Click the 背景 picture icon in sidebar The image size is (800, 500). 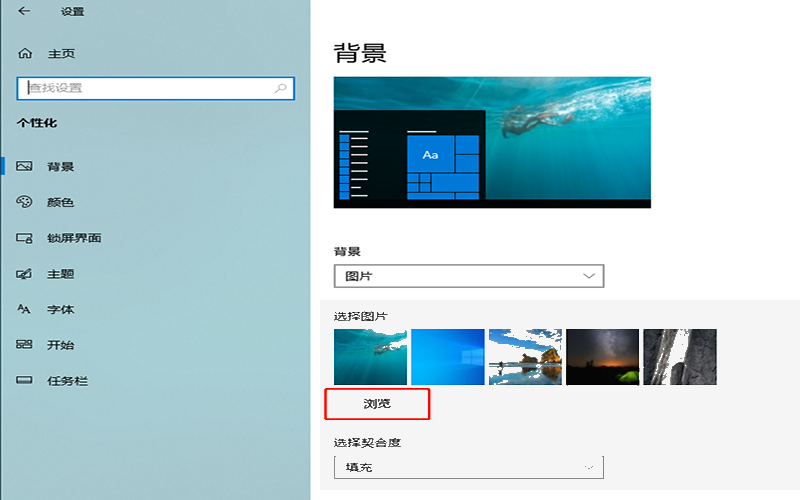click(24, 166)
